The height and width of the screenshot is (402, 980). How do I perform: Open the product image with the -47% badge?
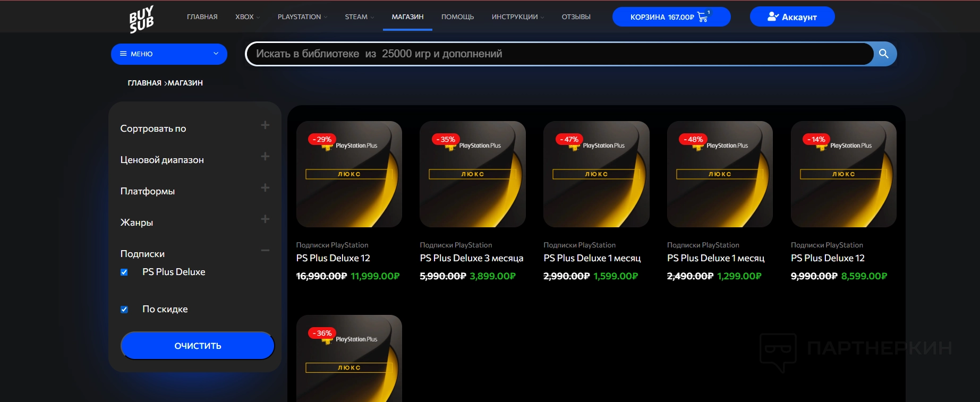pyautogui.click(x=596, y=174)
